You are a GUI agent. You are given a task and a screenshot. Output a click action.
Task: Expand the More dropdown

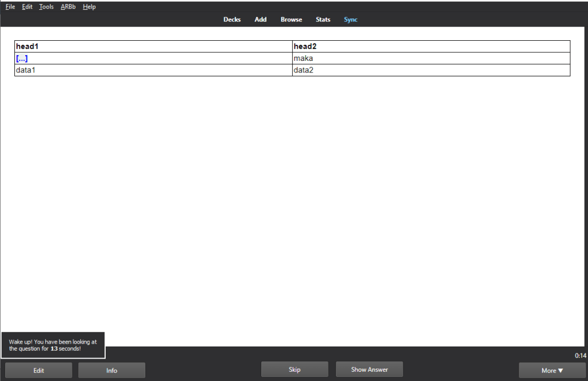coord(552,370)
